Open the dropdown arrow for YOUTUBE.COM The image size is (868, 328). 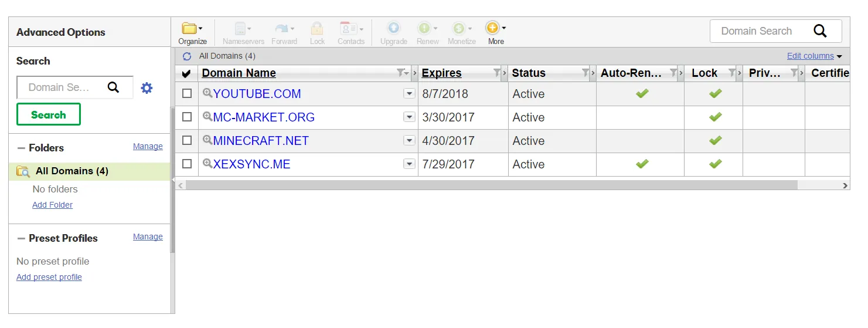(409, 94)
